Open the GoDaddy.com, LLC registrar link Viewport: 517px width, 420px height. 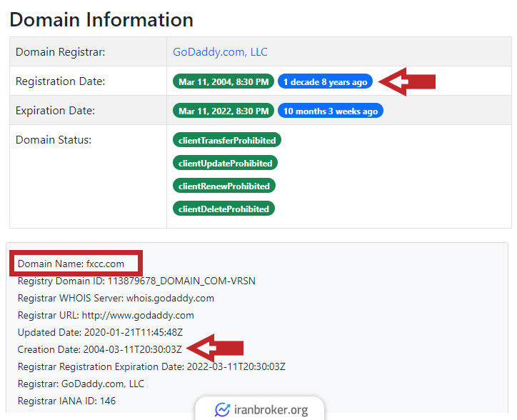(220, 52)
